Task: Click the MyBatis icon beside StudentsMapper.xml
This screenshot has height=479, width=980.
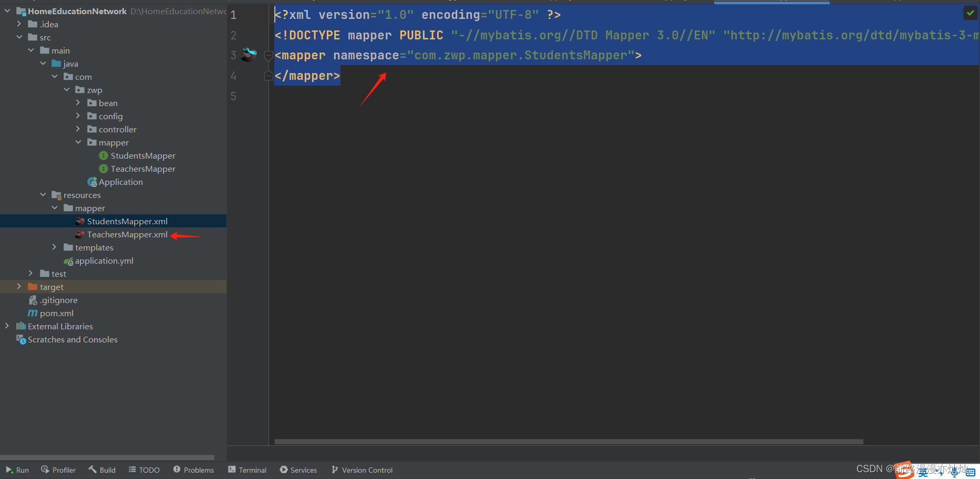Action: (x=80, y=221)
